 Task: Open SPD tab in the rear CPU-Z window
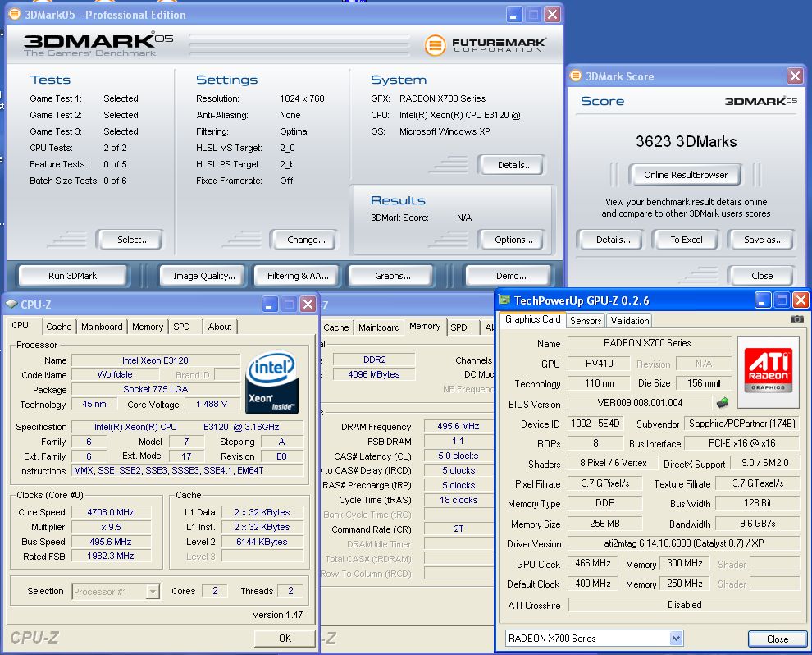458,327
